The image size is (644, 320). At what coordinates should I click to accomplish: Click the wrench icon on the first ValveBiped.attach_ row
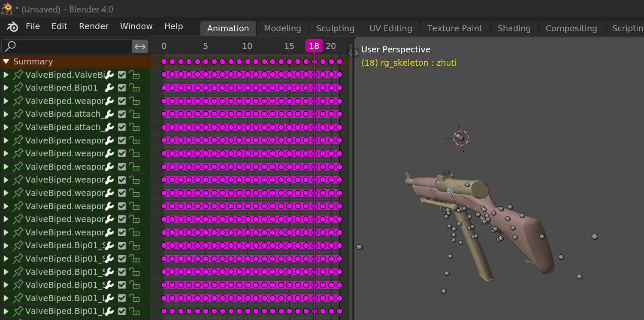(109, 114)
